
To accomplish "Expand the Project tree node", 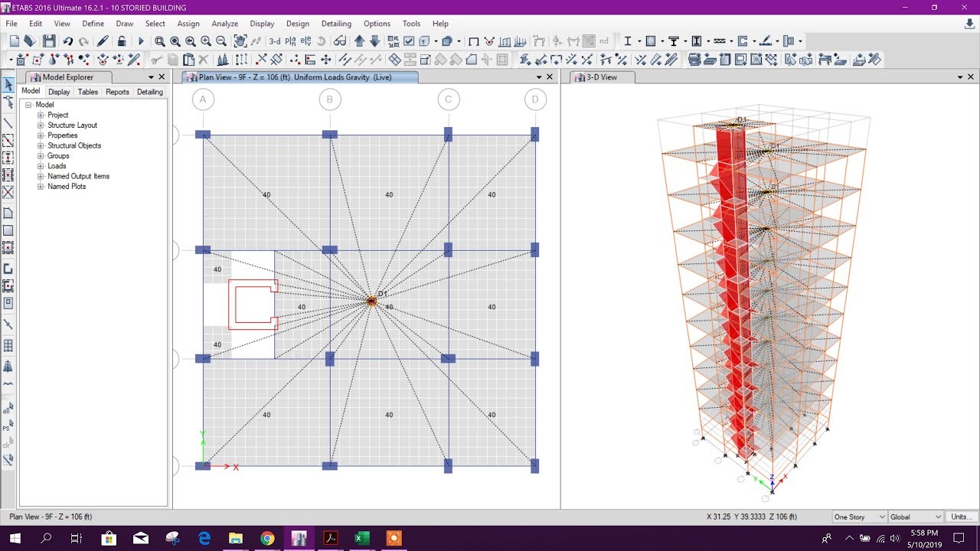I will (41, 115).
